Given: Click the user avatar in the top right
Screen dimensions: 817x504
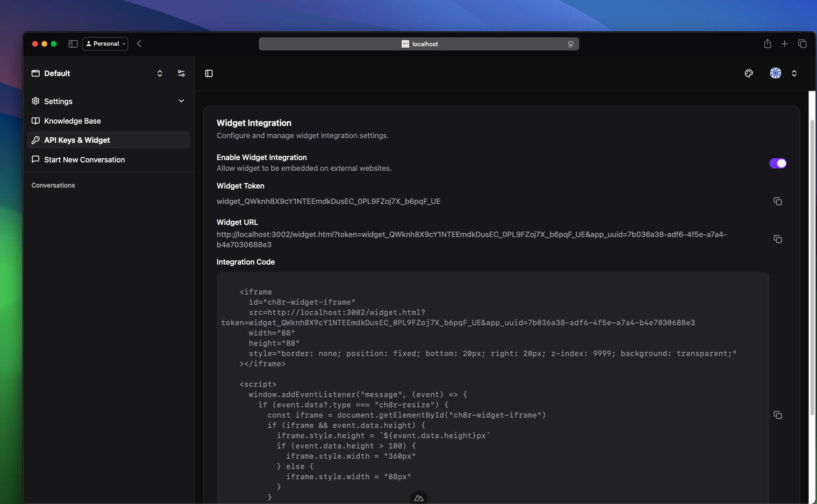Looking at the screenshot, I should [x=775, y=73].
